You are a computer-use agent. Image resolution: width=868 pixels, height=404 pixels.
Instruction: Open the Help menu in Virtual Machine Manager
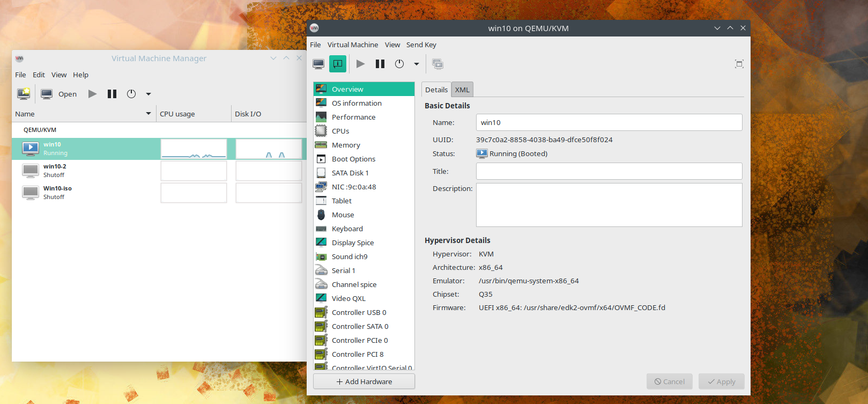[x=81, y=75]
